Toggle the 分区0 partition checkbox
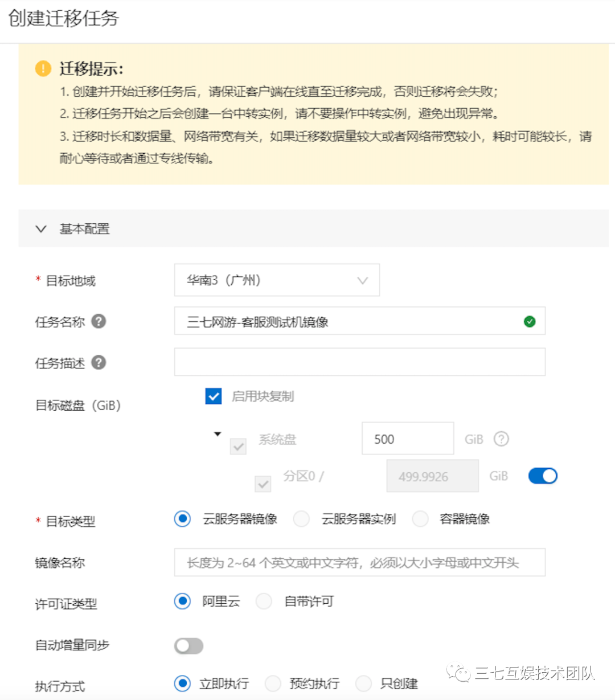This screenshot has height=700, width=615. point(263,484)
